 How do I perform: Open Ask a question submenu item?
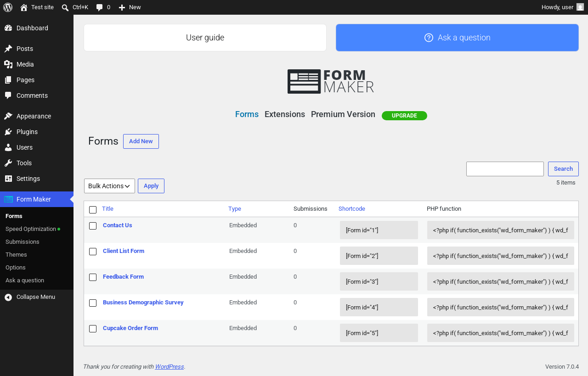(x=25, y=281)
